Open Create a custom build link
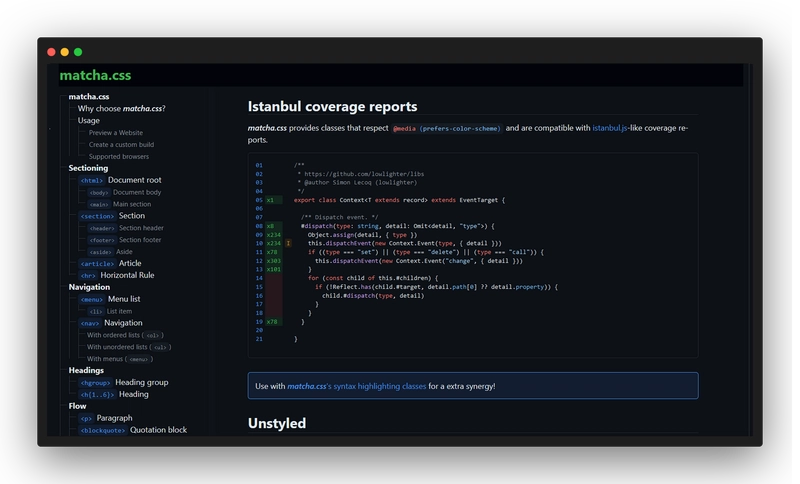800x484 pixels. (121, 144)
